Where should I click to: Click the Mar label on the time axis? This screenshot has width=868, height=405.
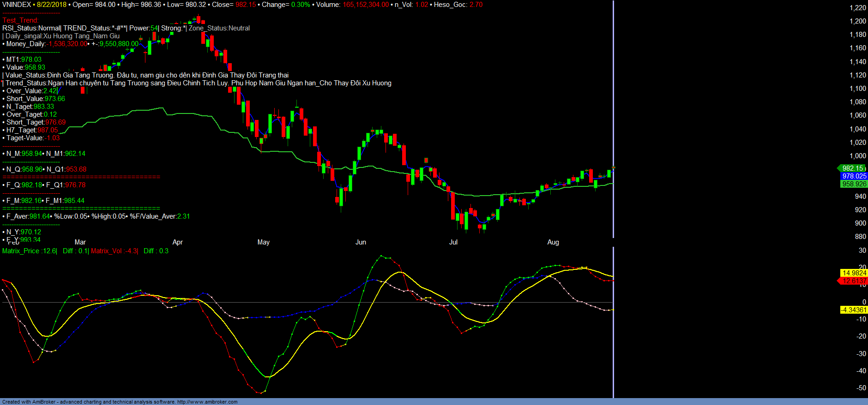coord(80,242)
